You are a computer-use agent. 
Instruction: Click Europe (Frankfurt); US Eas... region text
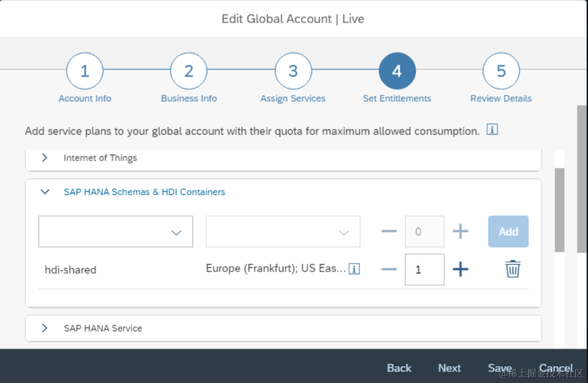(x=275, y=269)
